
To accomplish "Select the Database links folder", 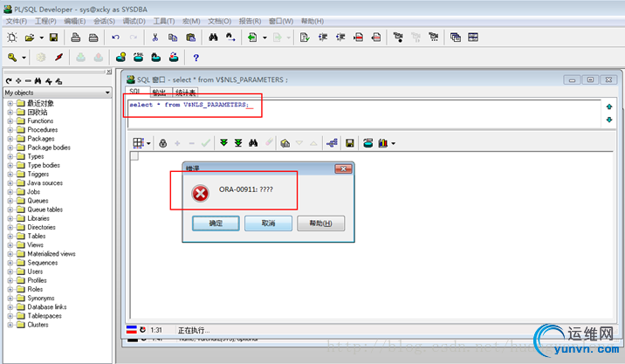I will (x=46, y=307).
